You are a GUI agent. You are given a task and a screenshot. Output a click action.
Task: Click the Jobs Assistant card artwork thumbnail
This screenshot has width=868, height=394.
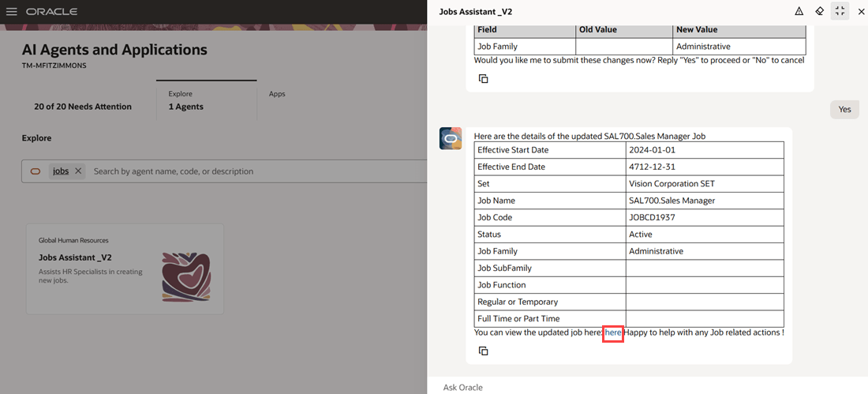[186, 276]
